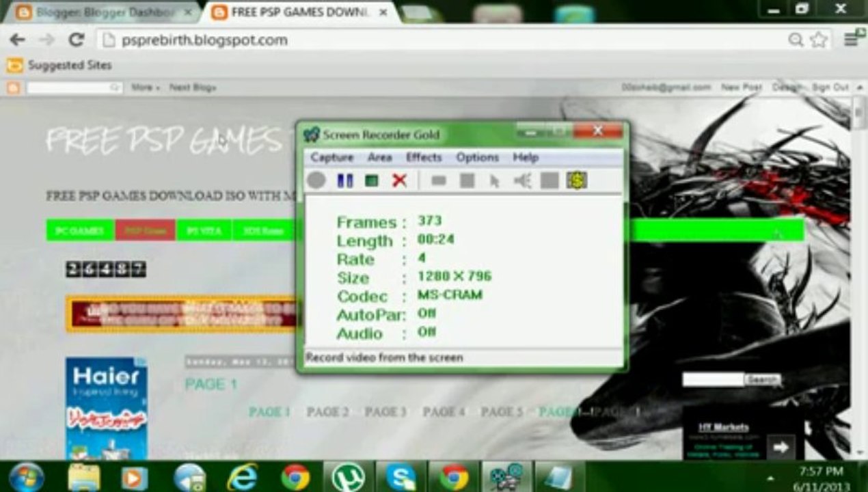Go to PAGE 2 link

click(x=327, y=412)
